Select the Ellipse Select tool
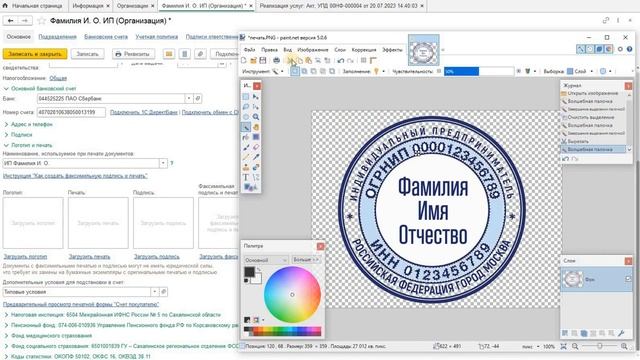The height and width of the screenshot is (360, 640). (246, 117)
